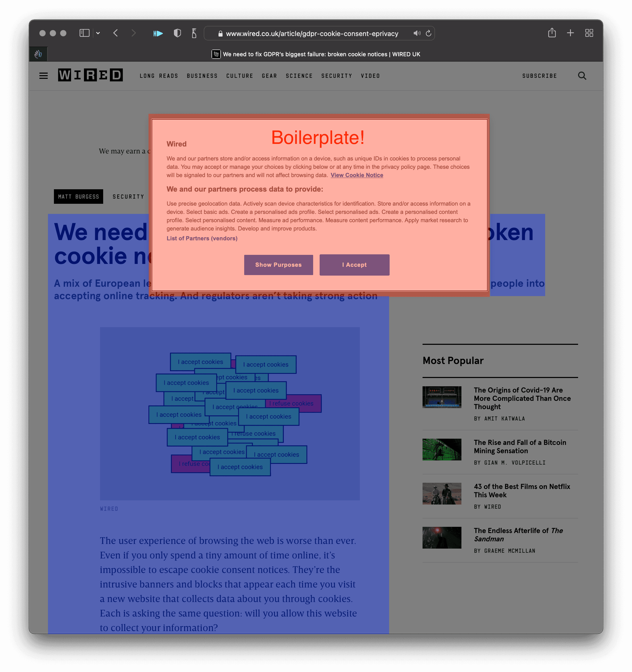Viewport: 632px width, 672px height.
Task: Click the BY GIAN M. VOLPICELLI byline
Action: pos(510,463)
